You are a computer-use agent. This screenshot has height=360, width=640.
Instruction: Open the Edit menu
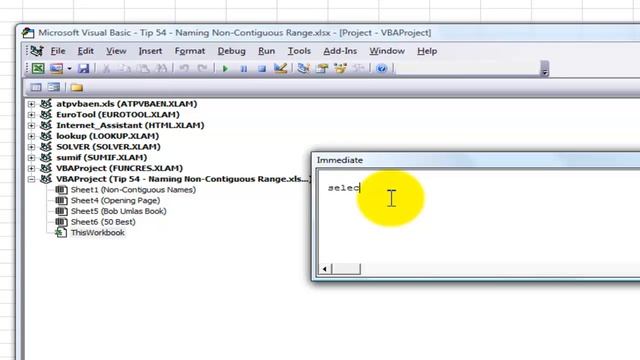(x=86, y=51)
